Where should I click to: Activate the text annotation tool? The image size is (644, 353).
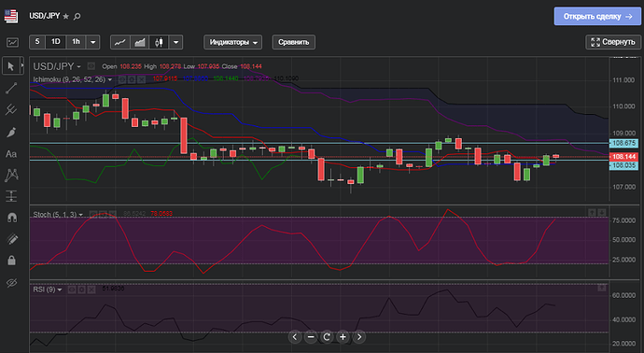11,154
